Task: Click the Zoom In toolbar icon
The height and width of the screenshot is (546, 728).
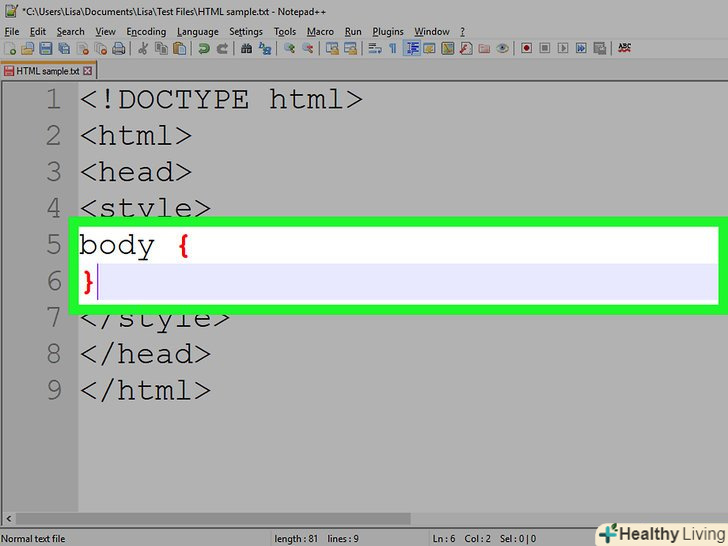Action: coord(289,48)
